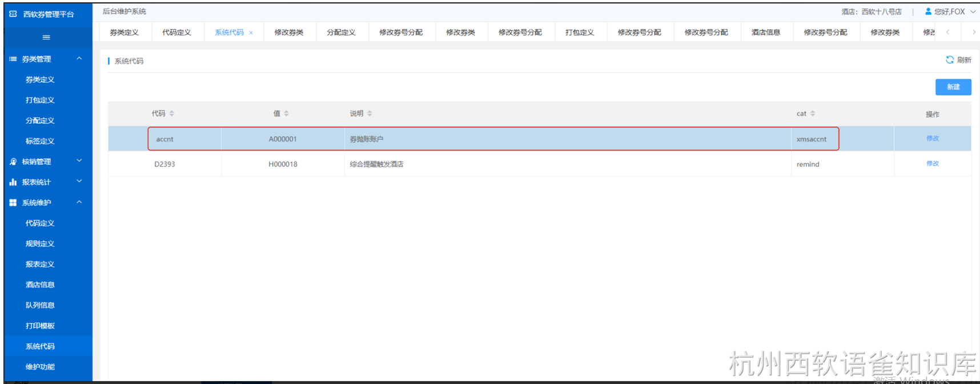Open 打印模板 in the sidebar
Image resolution: width=980 pixels, height=384 pixels.
coord(40,326)
